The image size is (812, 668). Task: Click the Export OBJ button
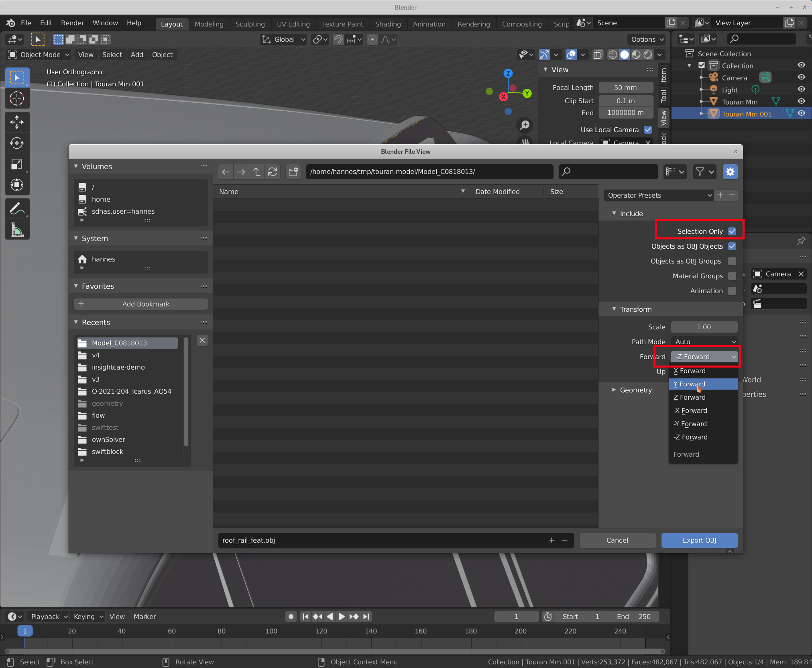[699, 540]
